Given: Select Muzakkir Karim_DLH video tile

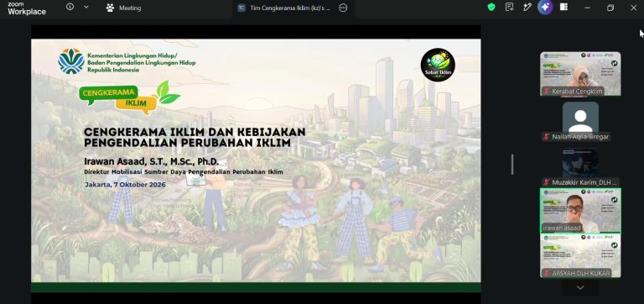Looking at the screenshot, I should 580,167.
